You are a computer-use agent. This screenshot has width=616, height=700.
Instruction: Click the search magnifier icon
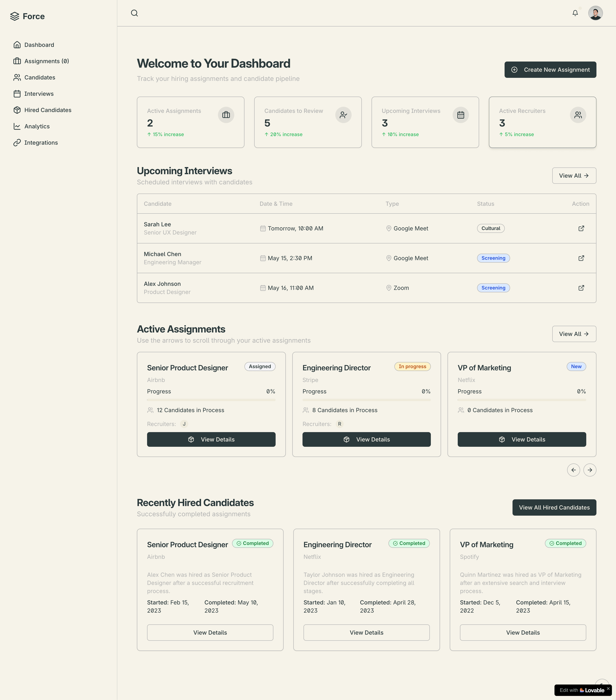[134, 13]
